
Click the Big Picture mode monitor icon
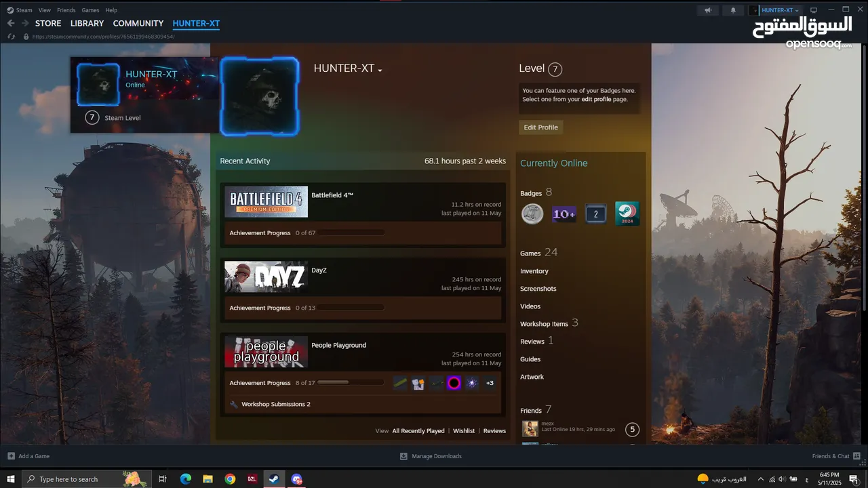click(814, 10)
